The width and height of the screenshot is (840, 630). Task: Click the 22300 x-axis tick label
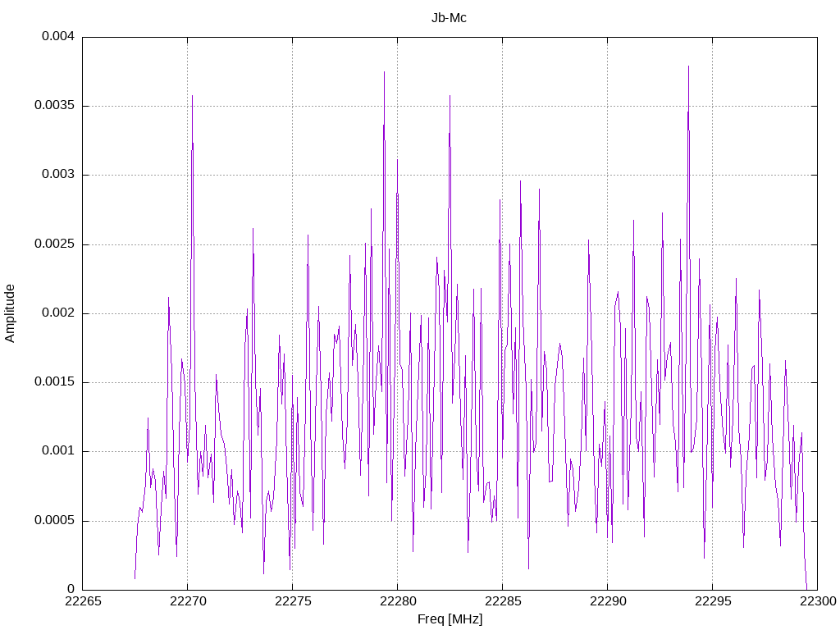point(818,601)
